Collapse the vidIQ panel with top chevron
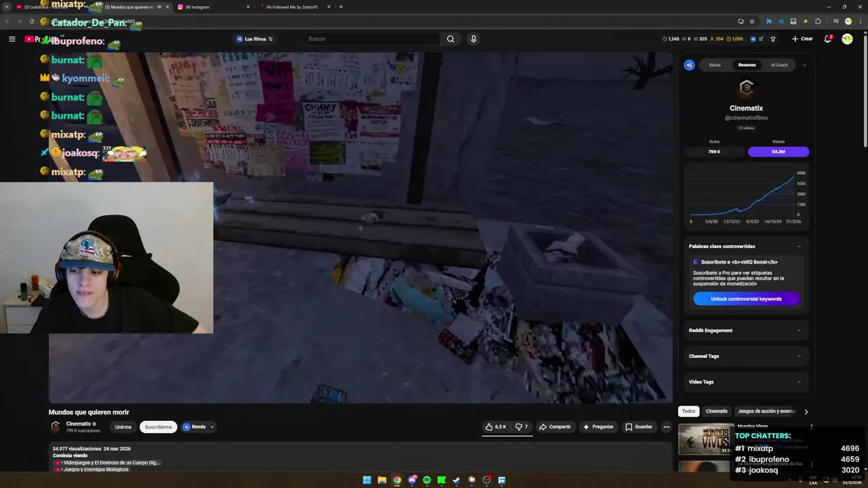Screen dimensions: 868x488 coord(804,65)
